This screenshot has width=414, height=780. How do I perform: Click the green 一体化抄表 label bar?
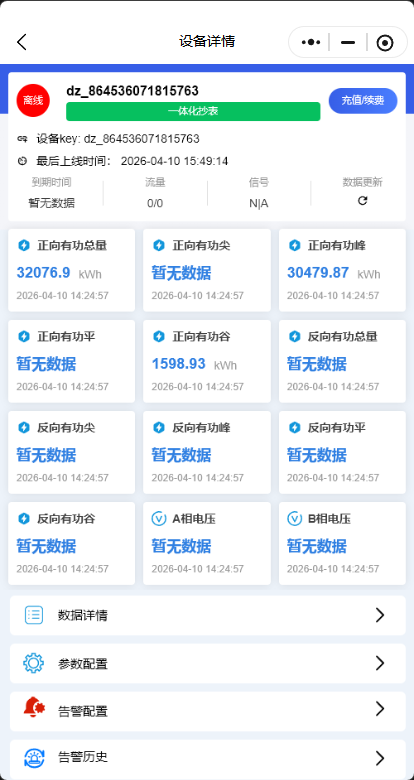point(193,111)
